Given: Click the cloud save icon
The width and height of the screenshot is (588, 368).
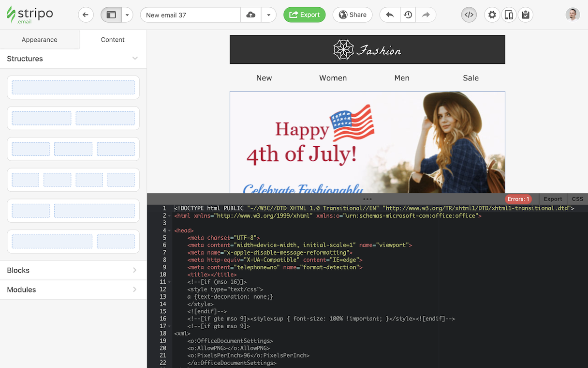Looking at the screenshot, I should click(x=251, y=15).
